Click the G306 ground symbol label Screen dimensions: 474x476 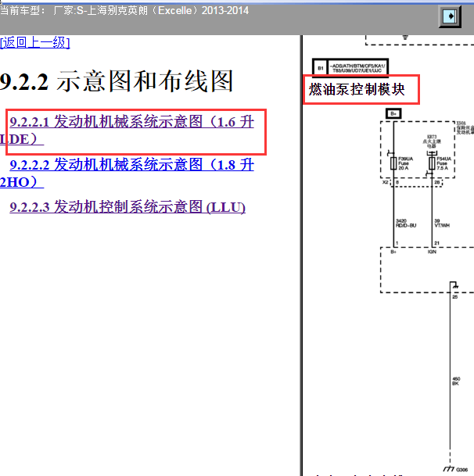(x=461, y=469)
